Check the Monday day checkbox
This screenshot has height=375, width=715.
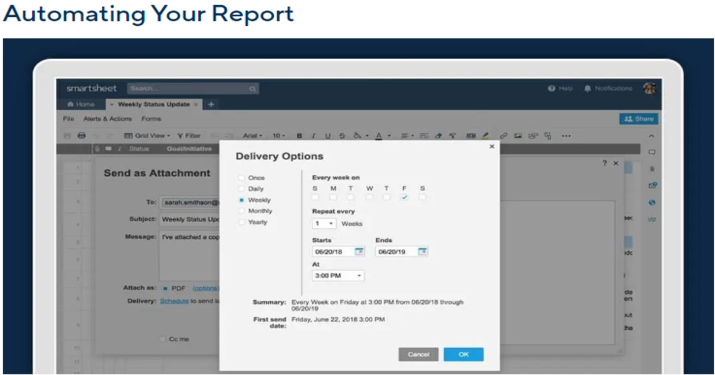tap(333, 197)
